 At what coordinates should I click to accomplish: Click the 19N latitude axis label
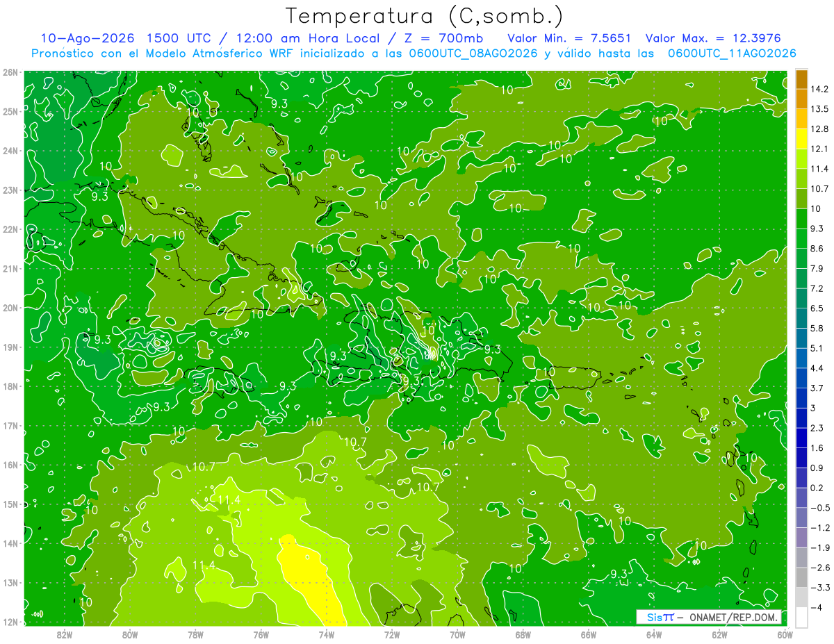point(10,347)
